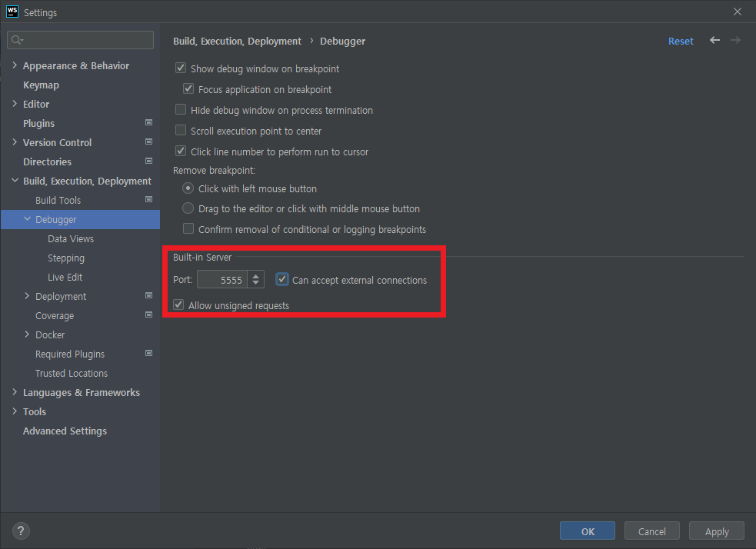Click the WebStorm logo icon in title bar
The width and height of the screenshot is (756, 549).
point(12,12)
